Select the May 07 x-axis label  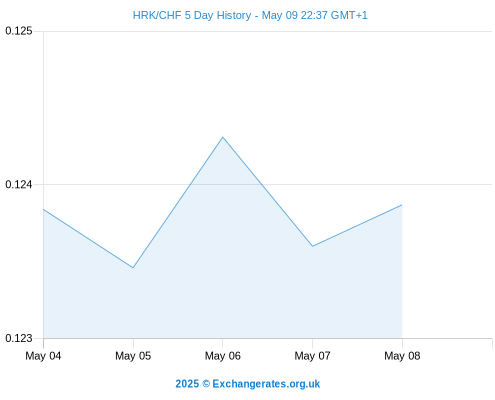(312, 356)
